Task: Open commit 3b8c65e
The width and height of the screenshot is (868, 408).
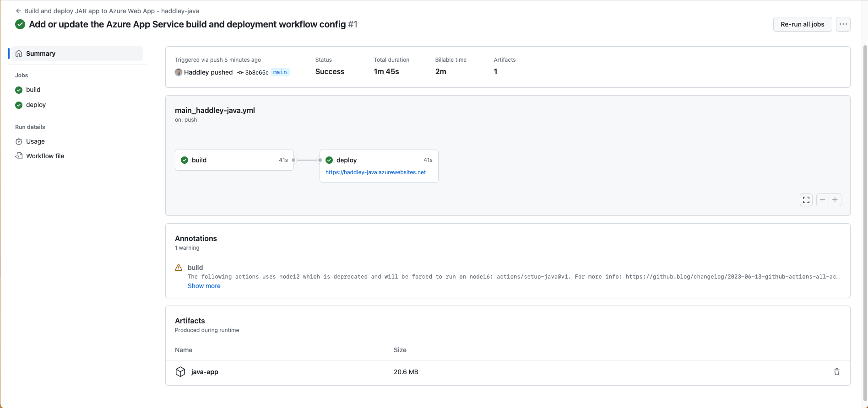Action: tap(256, 72)
